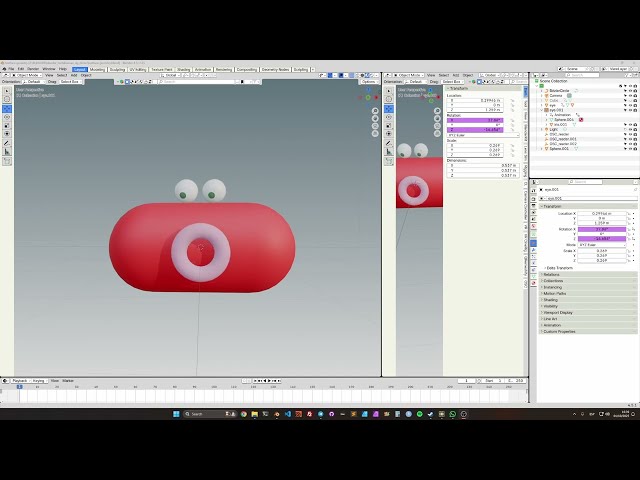Click Rotation Z purple field in viewport sidebar
This screenshot has width=640, height=480.
point(475,130)
